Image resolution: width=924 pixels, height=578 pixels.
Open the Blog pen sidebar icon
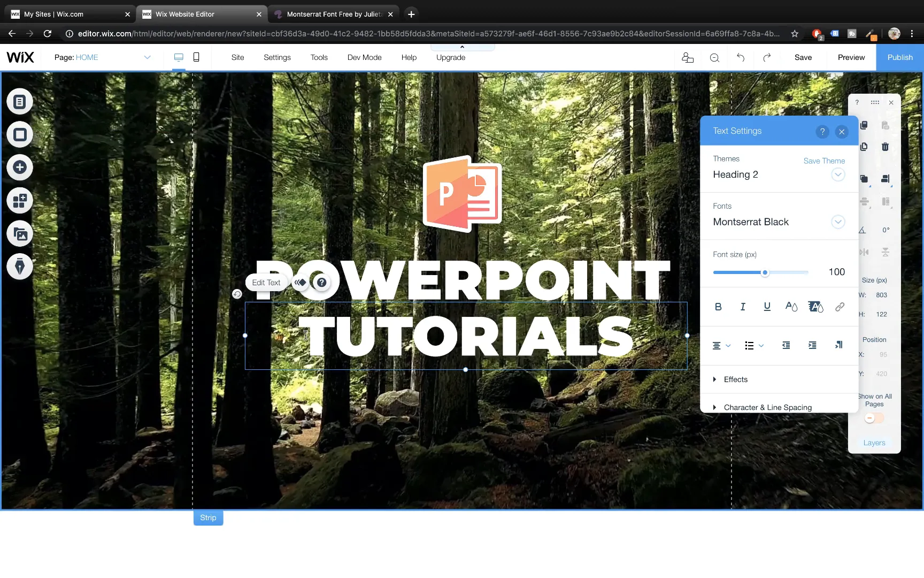[20, 267]
